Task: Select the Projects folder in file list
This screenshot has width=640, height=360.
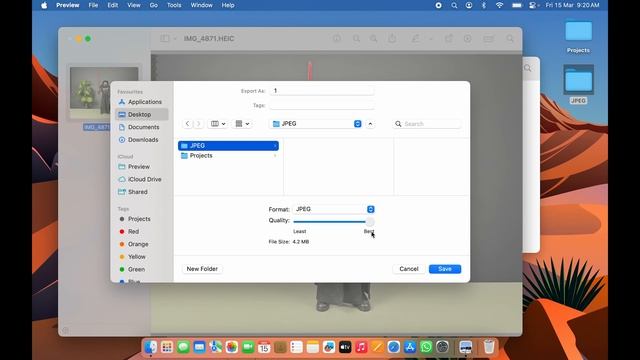Action: (x=228, y=156)
